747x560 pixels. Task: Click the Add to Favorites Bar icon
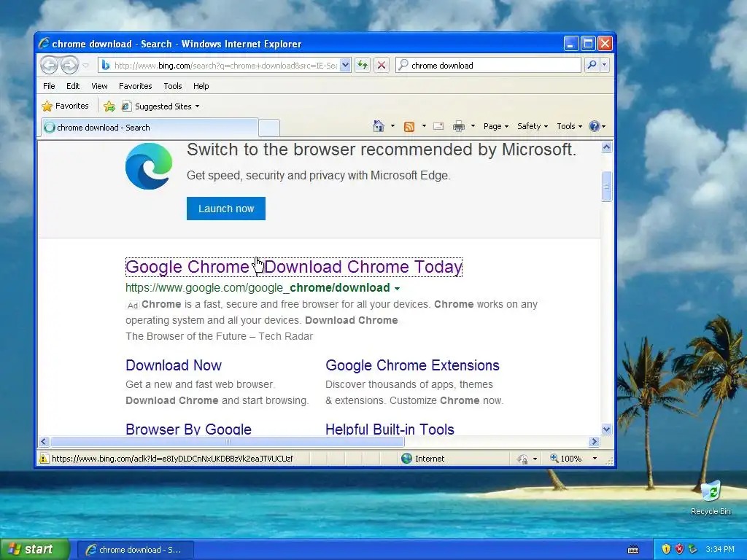pyautogui.click(x=109, y=106)
